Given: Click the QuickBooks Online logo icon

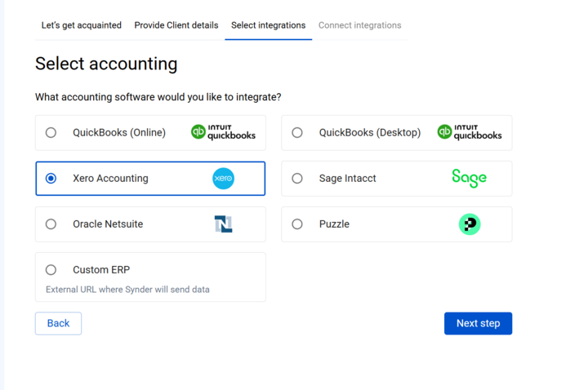Looking at the screenshot, I should click(x=223, y=132).
